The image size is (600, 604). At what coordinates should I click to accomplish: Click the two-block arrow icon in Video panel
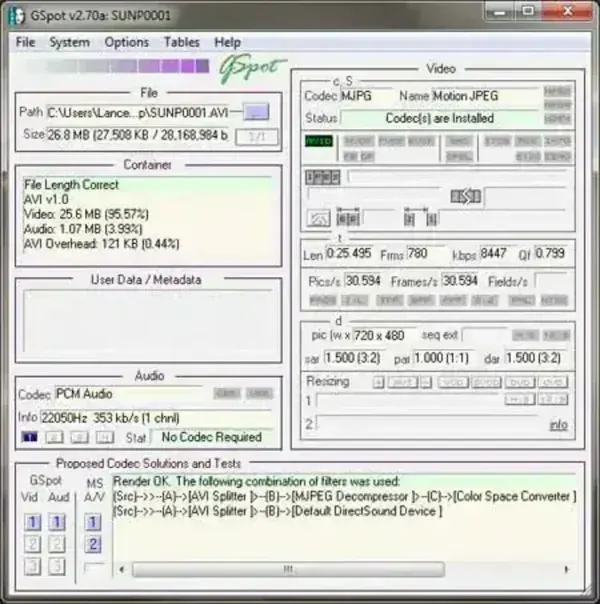tap(466, 196)
